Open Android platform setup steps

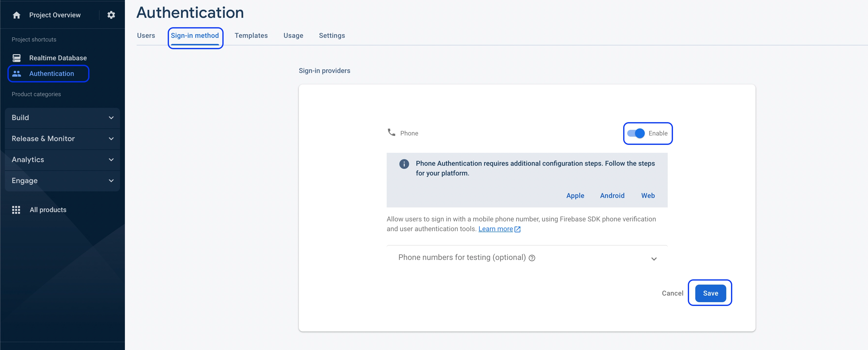click(x=612, y=196)
